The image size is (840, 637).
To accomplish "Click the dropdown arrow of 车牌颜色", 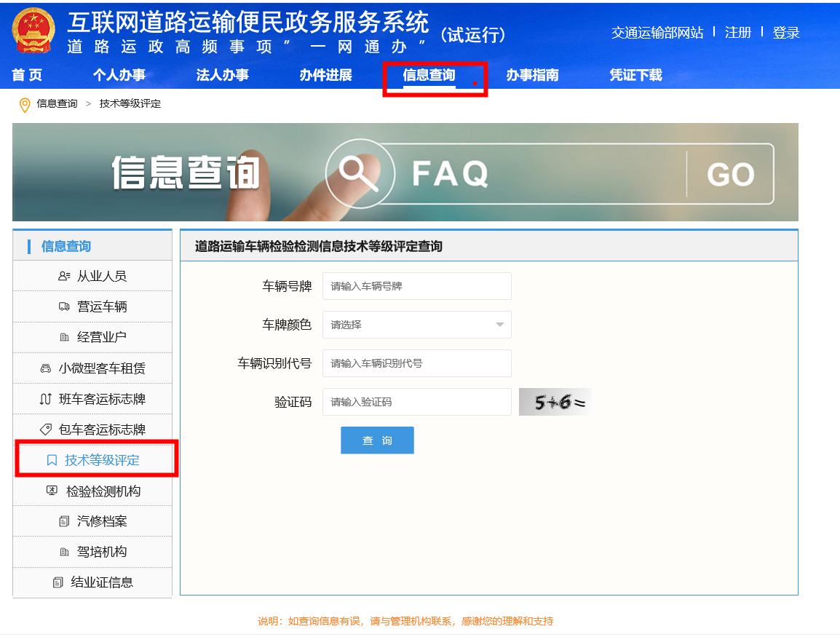I will [500, 325].
